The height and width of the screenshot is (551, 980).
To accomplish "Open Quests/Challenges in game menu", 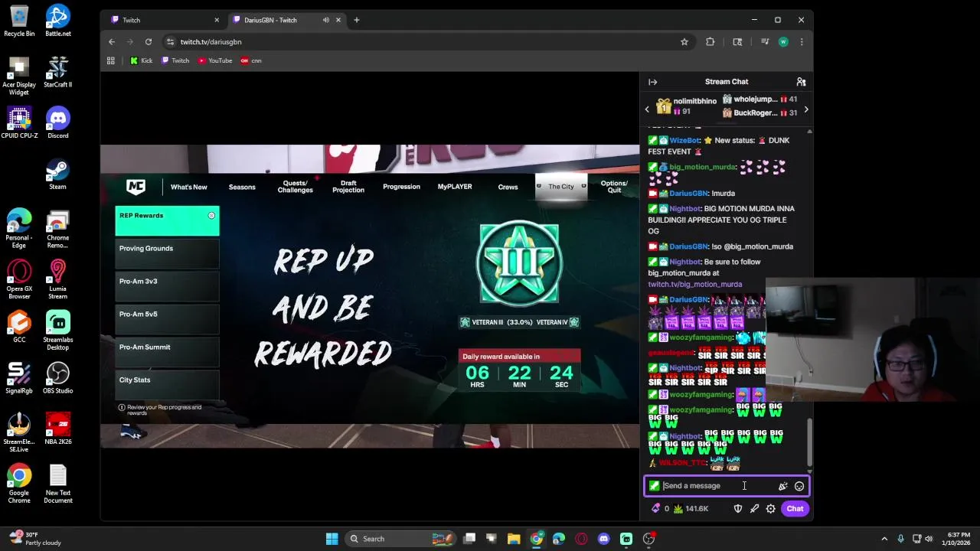I will [296, 187].
